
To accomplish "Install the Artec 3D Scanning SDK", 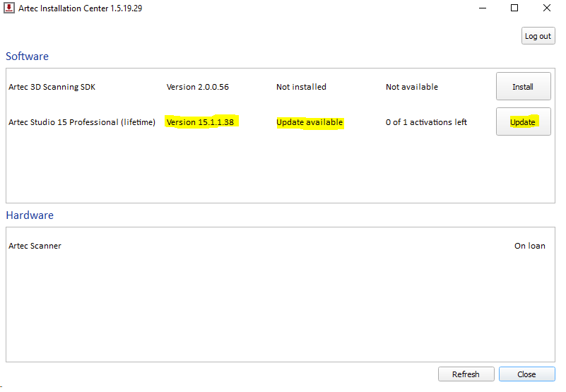I will [523, 87].
